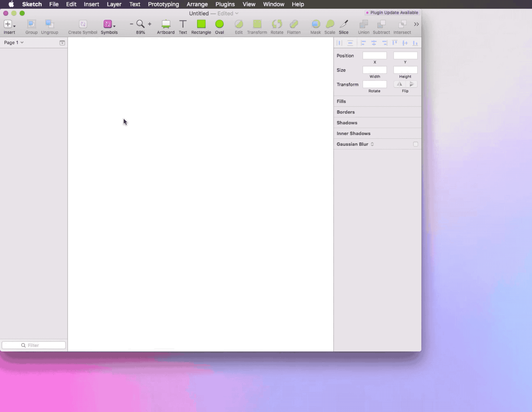This screenshot has height=412, width=532.
Task: Choose the Oval shape tool
Action: (219, 24)
